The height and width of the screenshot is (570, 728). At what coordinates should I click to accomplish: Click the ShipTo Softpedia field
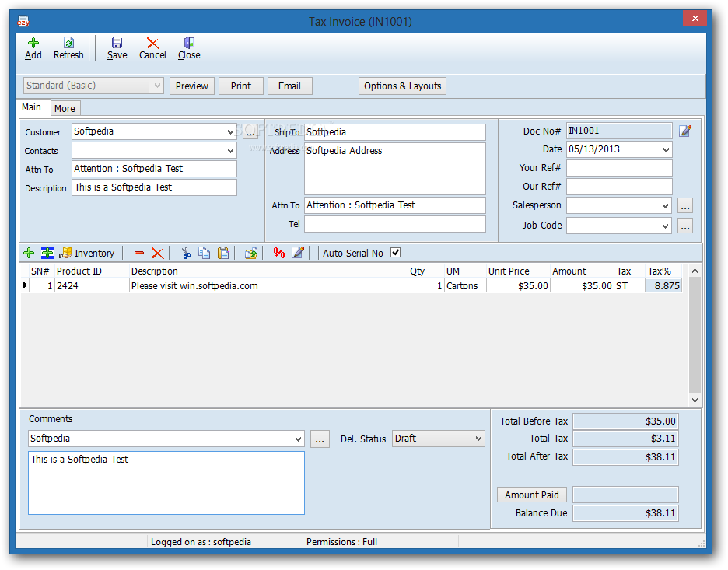[x=395, y=132]
